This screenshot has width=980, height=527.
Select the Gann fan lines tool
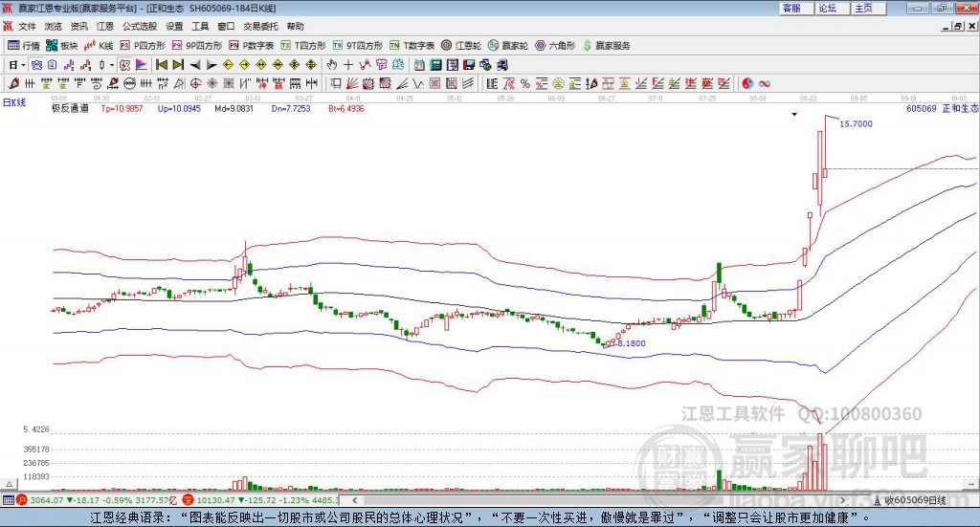click(x=352, y=83)
